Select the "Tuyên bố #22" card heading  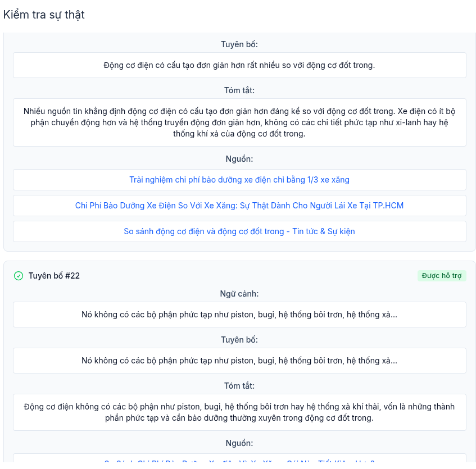tap(54, 276)
